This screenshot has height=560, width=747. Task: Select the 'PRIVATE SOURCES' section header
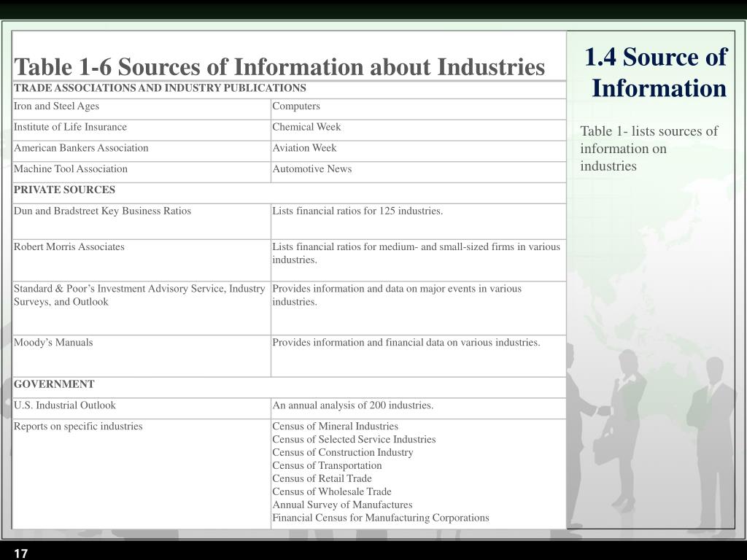coord(289,192)
